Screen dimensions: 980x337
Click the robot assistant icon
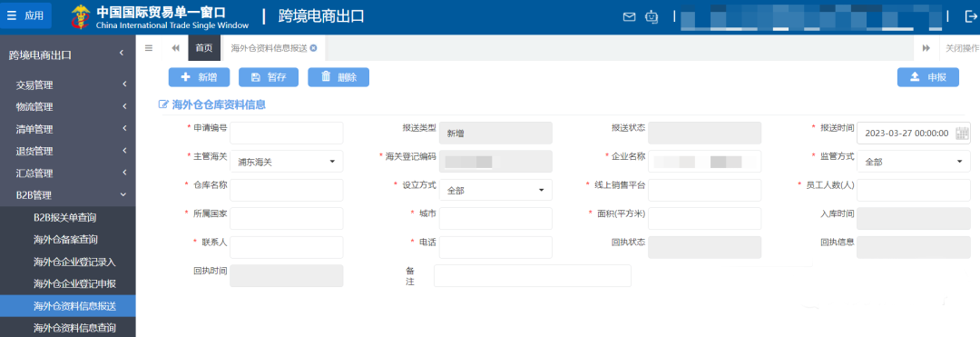652,17
